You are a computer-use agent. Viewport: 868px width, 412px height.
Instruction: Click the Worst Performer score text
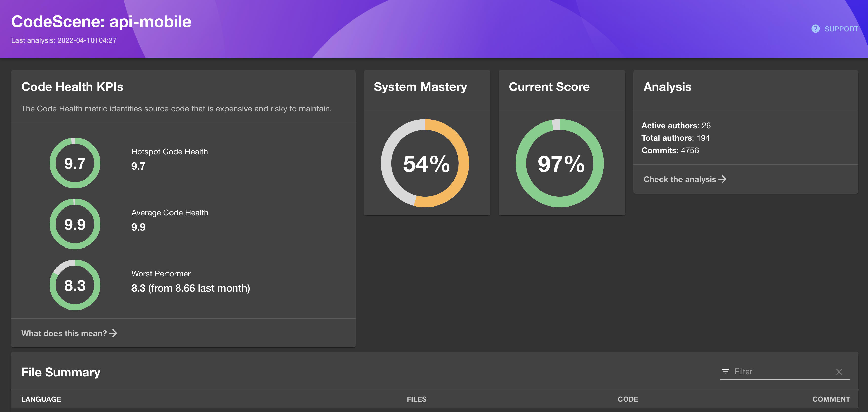tap(190, 288)
